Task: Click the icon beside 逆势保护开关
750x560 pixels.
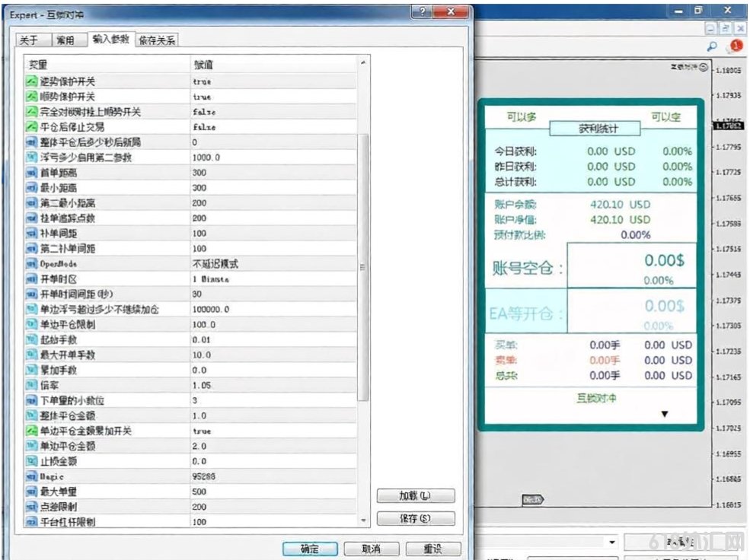Action: 31,81
